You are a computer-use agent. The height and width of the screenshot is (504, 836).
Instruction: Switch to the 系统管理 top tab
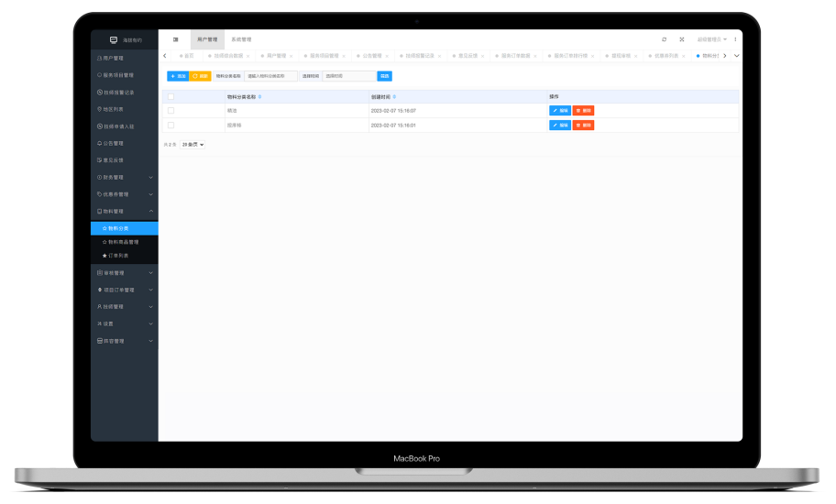point(240,39)
